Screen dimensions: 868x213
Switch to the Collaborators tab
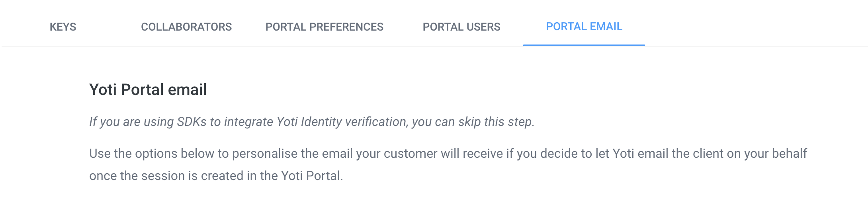[x=186, y=27]
